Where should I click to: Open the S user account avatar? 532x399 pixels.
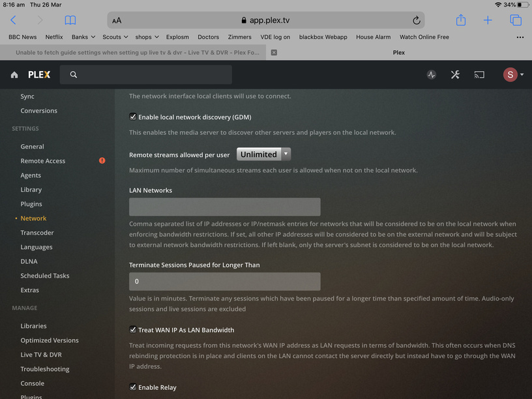click(x=510, y=74)
